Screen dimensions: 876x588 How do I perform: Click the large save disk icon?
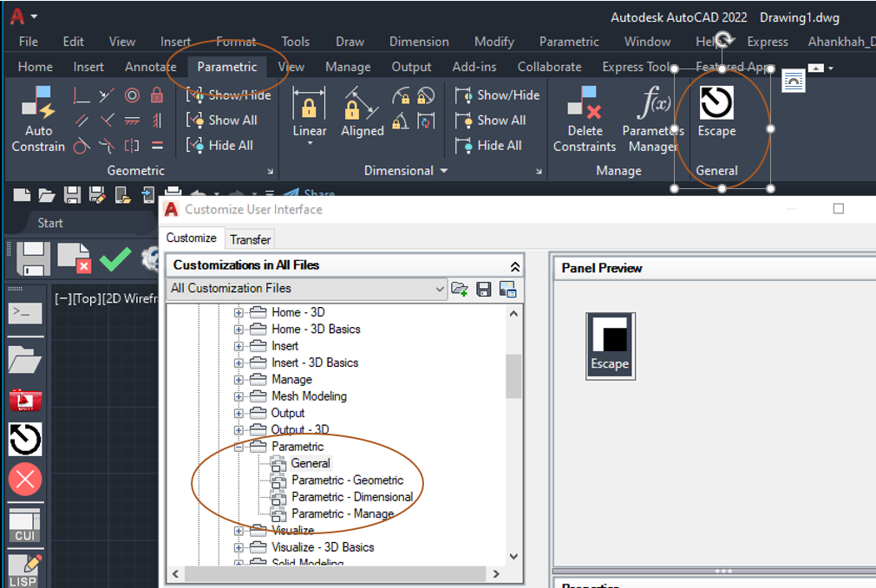click(x=34, y=258)
